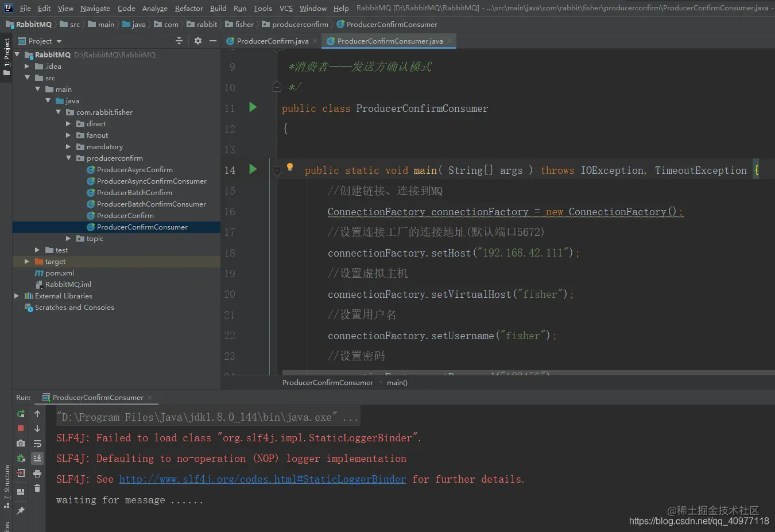The width and height of the screenshot is (775, 532).
Task: Place cursor on line 18 setHost code
Action: pos(453,253)
